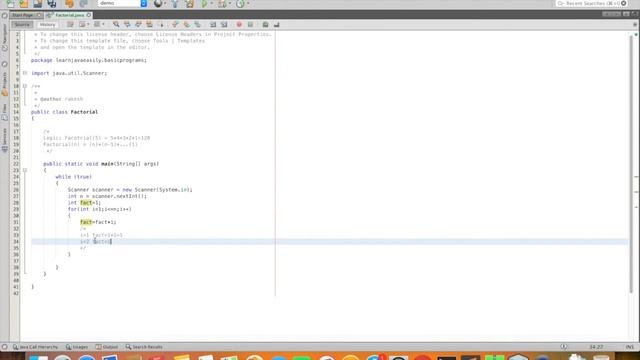Shift the line right

pos(224,24)
